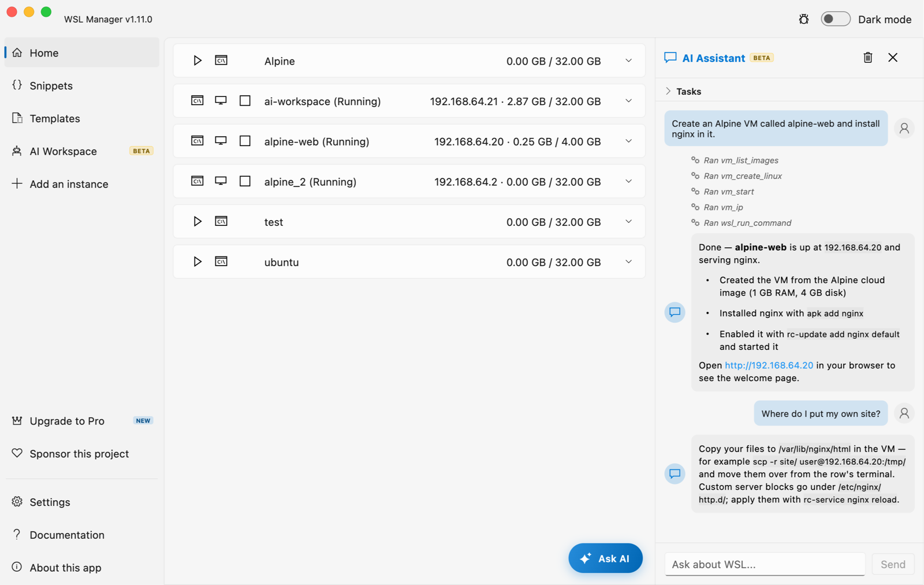Expand the alpine-web row details
The height and width of the screenshot is (585, 924).
point(628,141)
